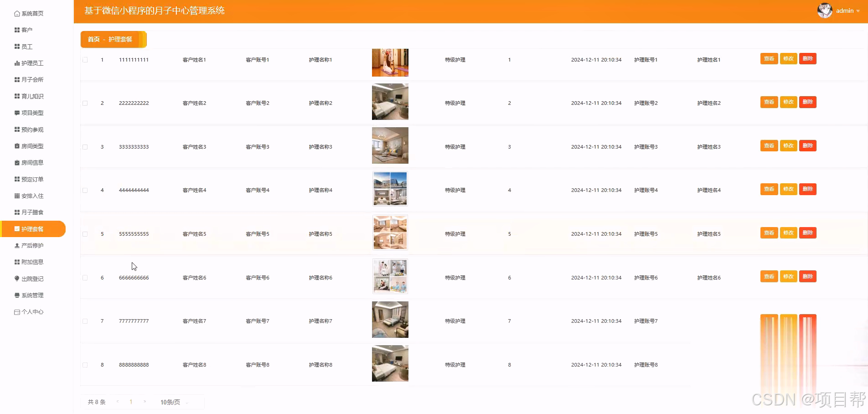Open thumbnail image of row 护理名称4
868x414 pixels.
[x=390, y=189]
